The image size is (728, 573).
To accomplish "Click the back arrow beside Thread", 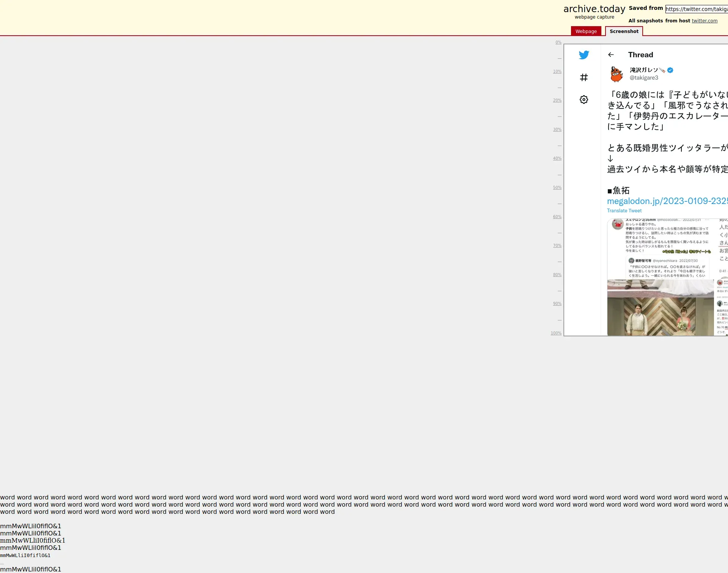I will pyautogui.click(x=610, y=55).
